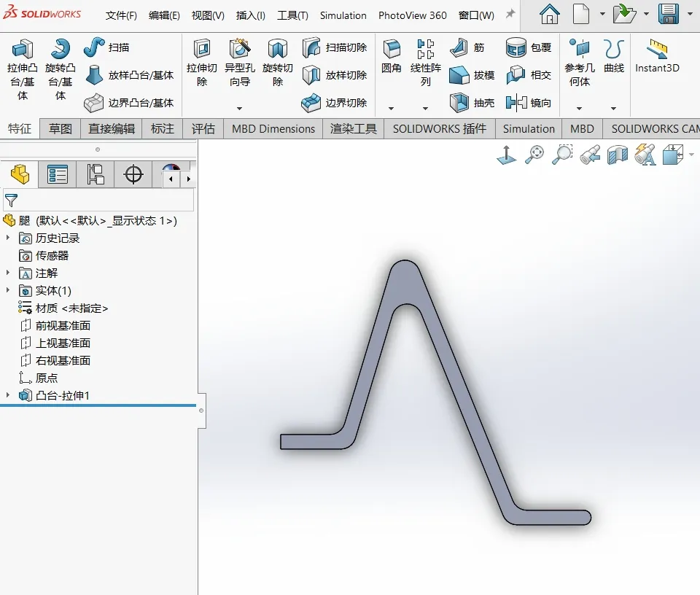Toggle Instant3D mode

657,56
